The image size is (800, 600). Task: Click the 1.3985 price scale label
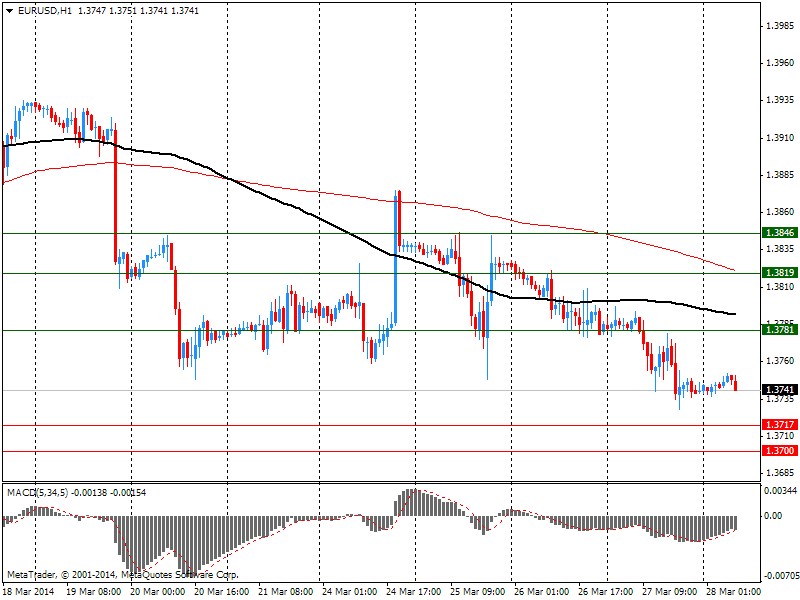(x=781, y=26)
